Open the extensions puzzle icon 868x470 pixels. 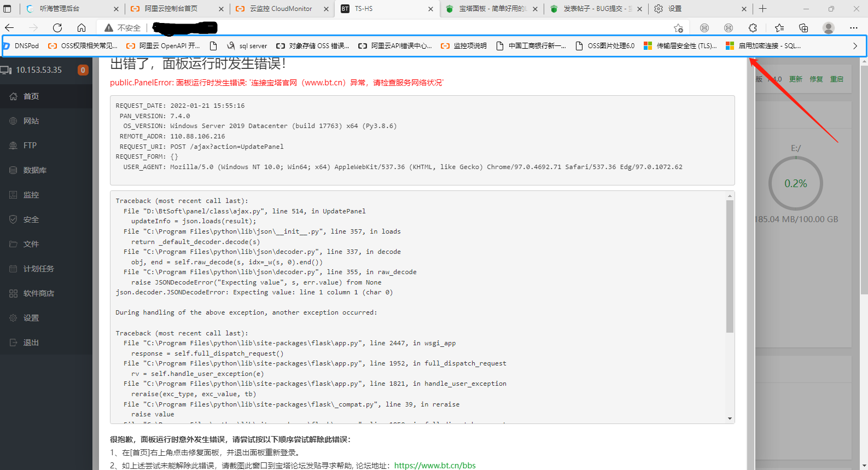[753, 28]
